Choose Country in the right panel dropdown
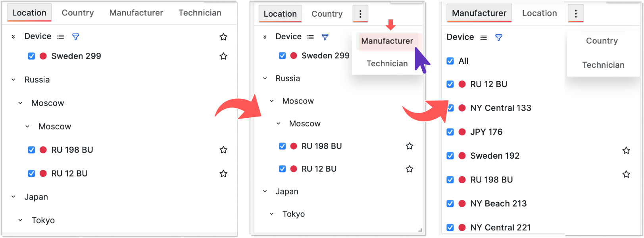 pyautogui.click(x=602, y=41)
